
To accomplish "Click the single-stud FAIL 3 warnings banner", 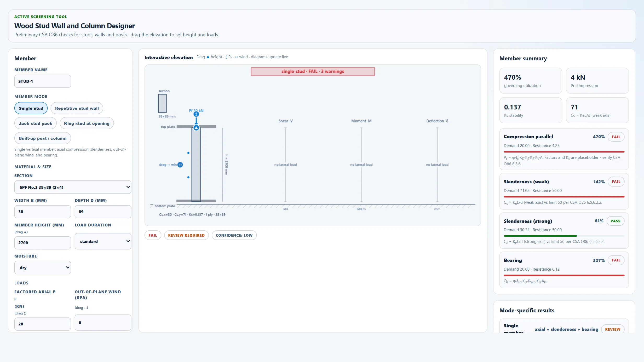I will point(313,72).
